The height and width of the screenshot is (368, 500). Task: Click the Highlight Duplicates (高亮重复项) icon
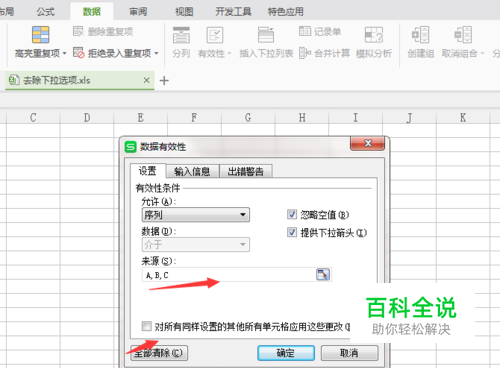[40, 35]
